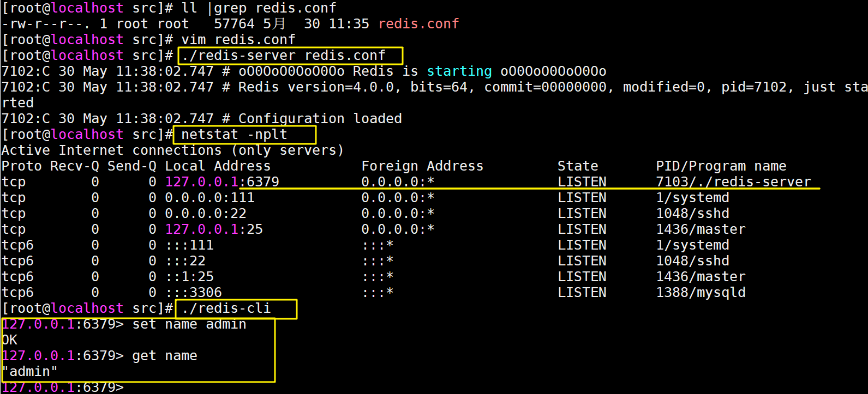This screenshot has width=868, height=394.
Task: Click the file size value "57764"
Action: [x=234, y=24]
